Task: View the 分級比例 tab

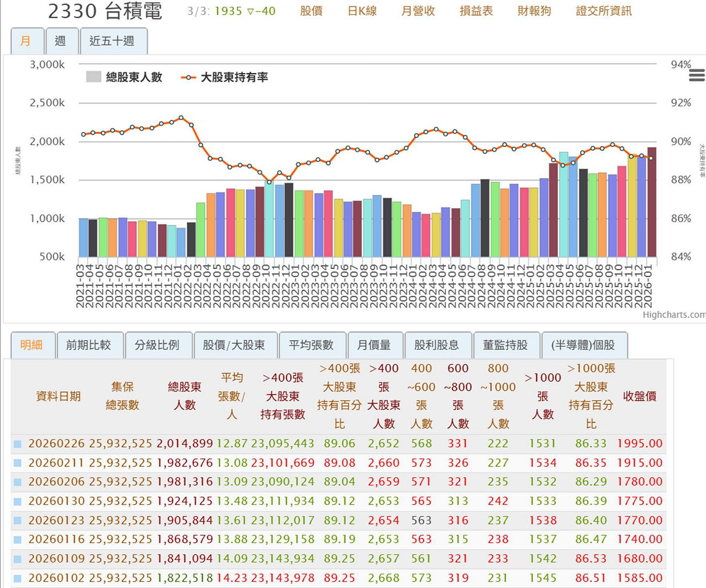Action: click(x=159, y=345)
